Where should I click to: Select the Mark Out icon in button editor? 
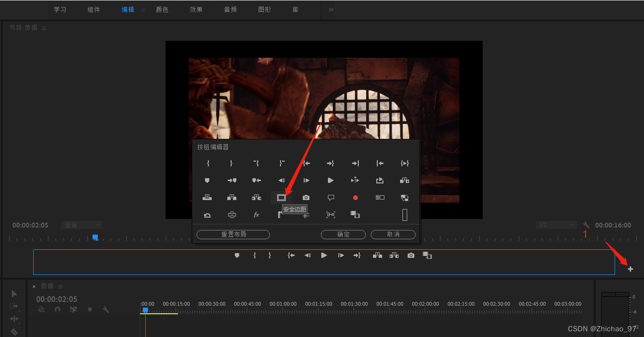click(x=231, y=163)
